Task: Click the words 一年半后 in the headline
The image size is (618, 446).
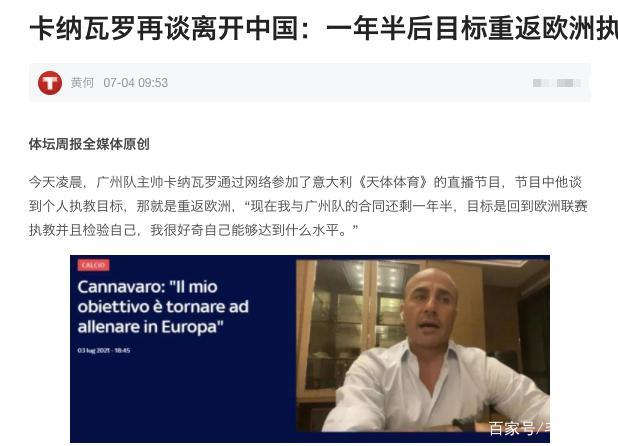Action: [380, 29]
